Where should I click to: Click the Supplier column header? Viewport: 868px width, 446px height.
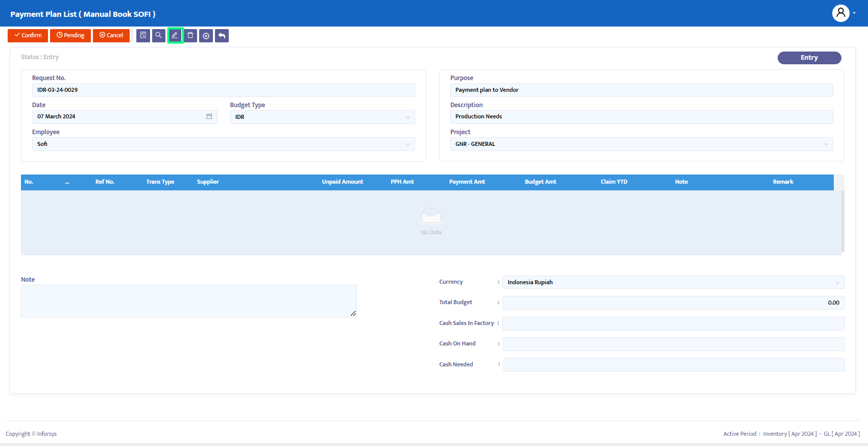pos(208,182)
